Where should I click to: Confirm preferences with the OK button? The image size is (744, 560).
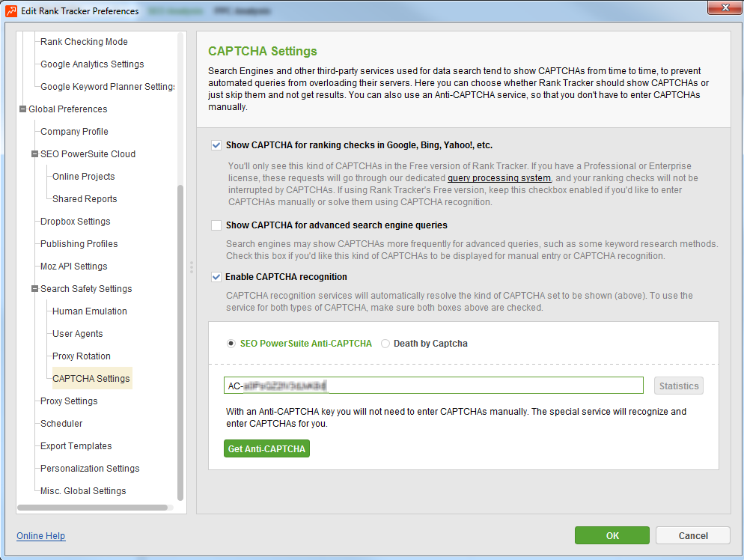click(612, 535)
